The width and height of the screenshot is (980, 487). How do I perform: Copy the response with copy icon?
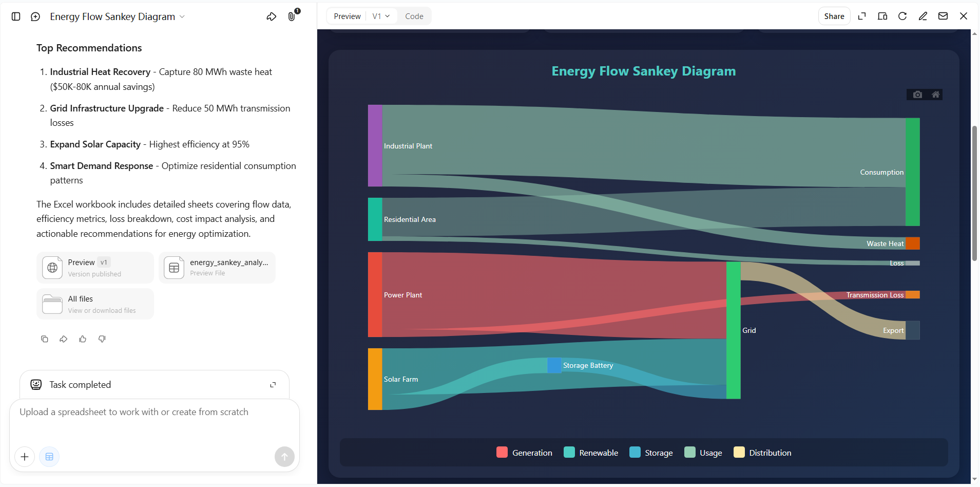45,339
